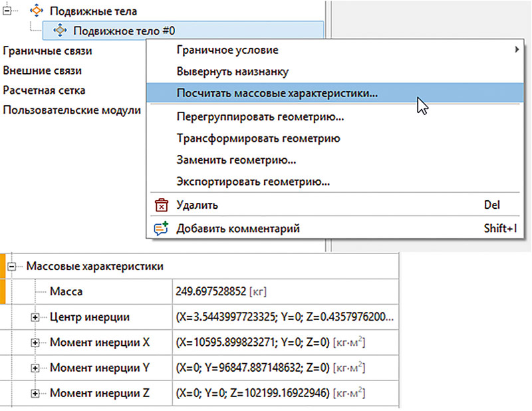The width and height of the screenshot is (532, 411).
Task: Expand the Центр инерции row
Action: pos(36,317)
